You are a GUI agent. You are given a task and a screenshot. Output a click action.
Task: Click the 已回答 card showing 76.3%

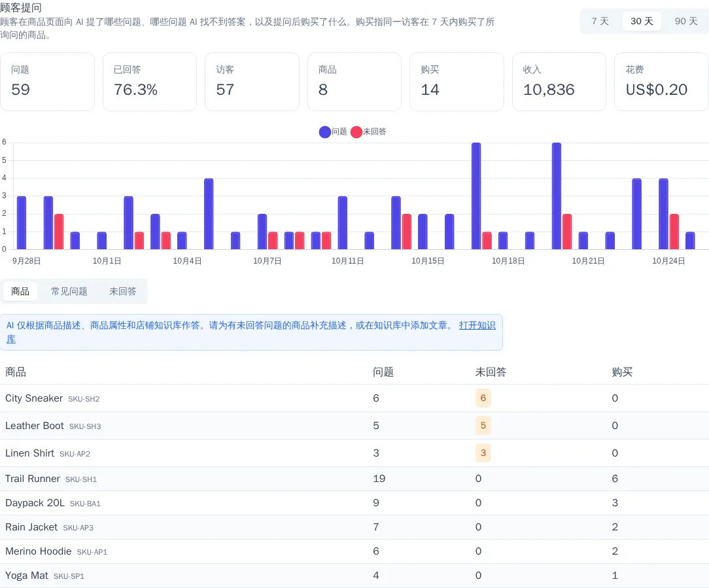[150, 82]
